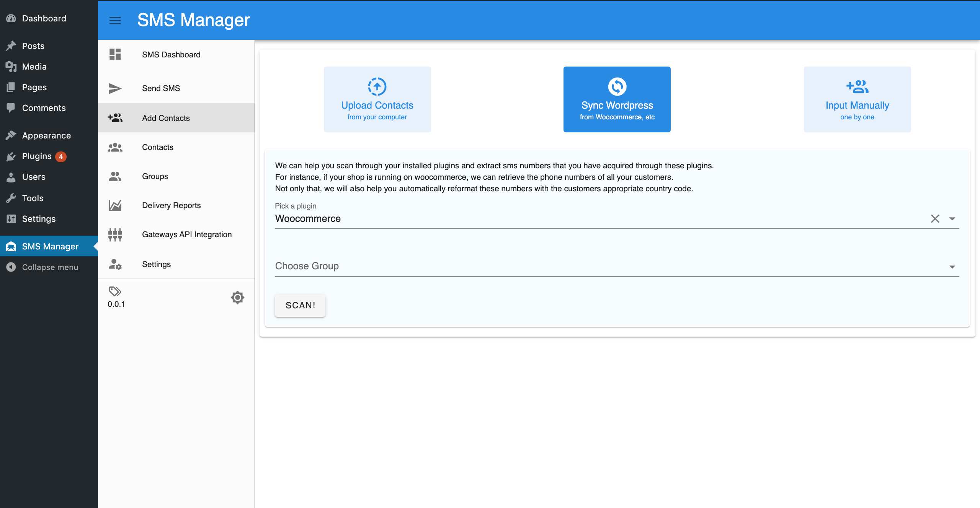This screenshot has width=980, height=508.
Task: Open the Groups menu label
Action: click(155, 176)
